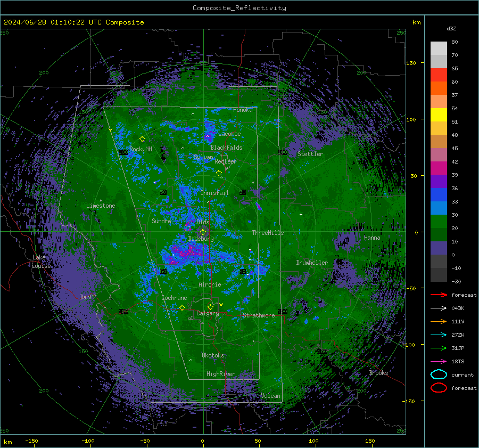The height and width of the screenshot is (448, 479).
Task: Click the Didsbury city label
Action: 201,239
